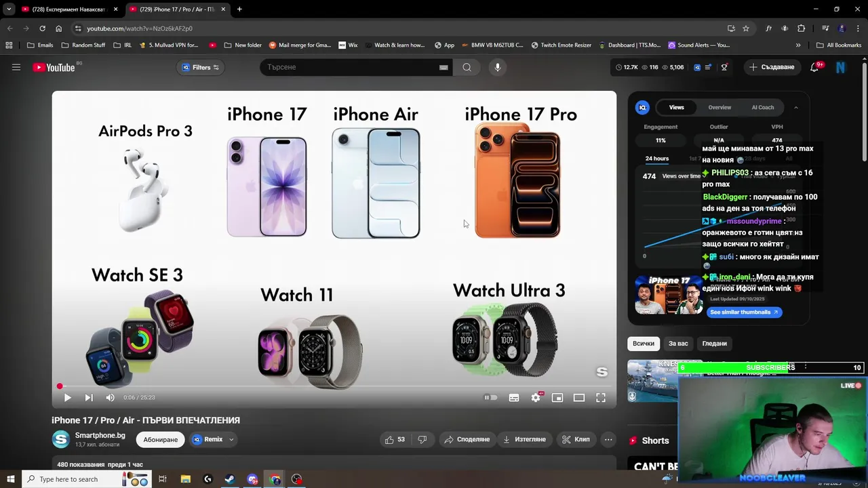Bookmark this page with the star
Screen dimensions: 868x488
tap(746, 28)
